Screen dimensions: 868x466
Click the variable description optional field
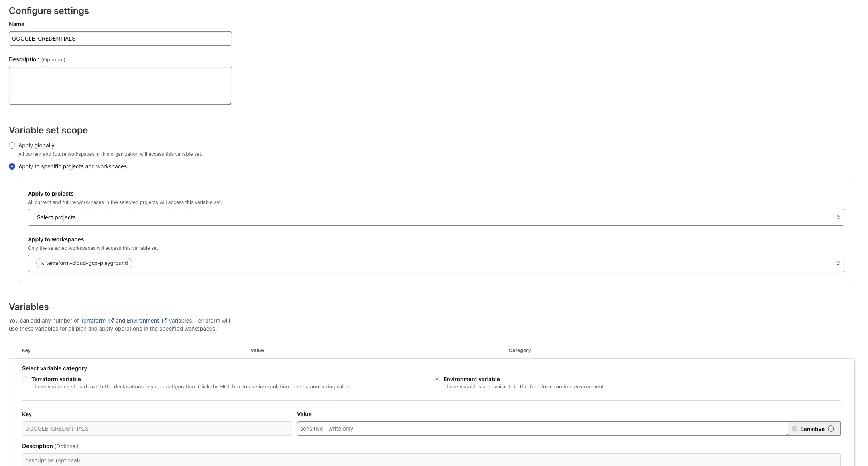pyautogui.click(x=431, y=460)
